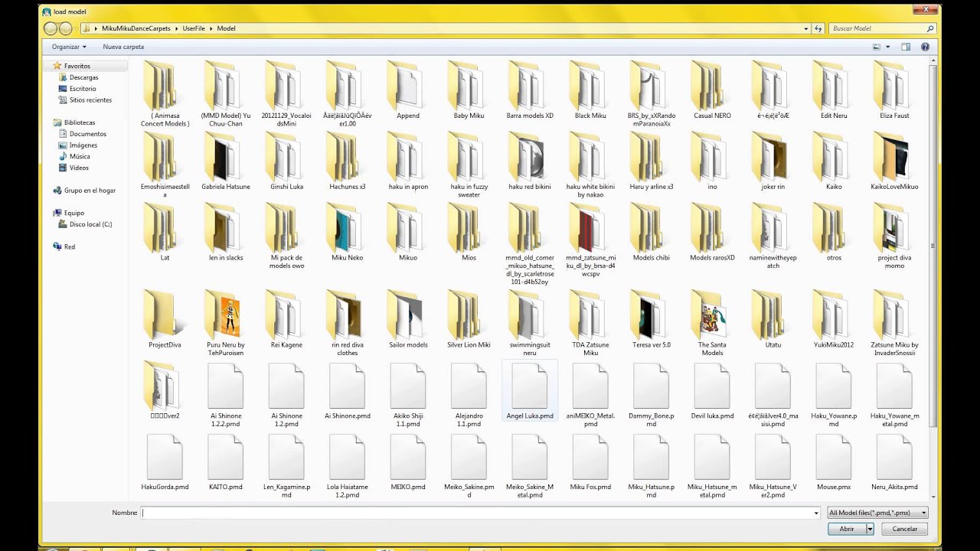Select the Mouse.pmx file

tap(834, 462)
